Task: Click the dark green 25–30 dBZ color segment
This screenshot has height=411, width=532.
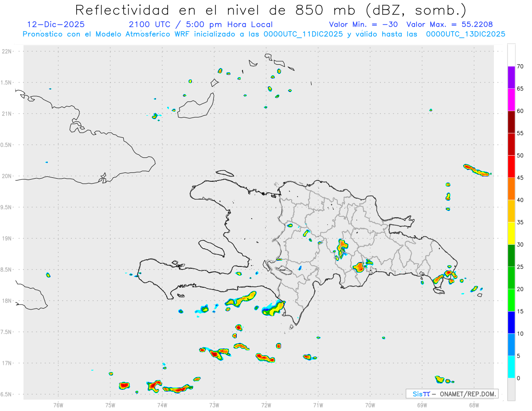Action: 511,255
